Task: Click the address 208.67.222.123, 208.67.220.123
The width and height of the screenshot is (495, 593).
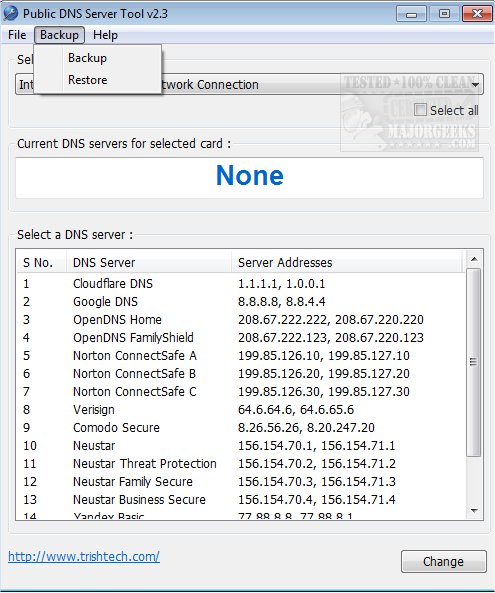Action: [x=331, y=338]
